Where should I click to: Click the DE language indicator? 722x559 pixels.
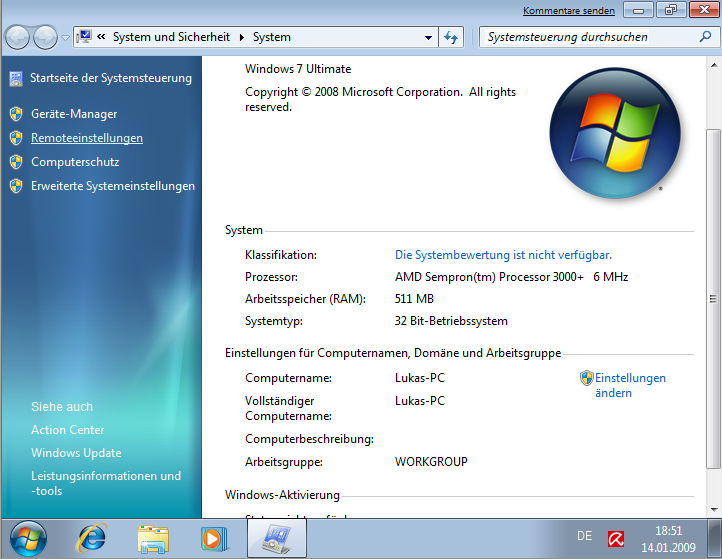pos(585,537)
